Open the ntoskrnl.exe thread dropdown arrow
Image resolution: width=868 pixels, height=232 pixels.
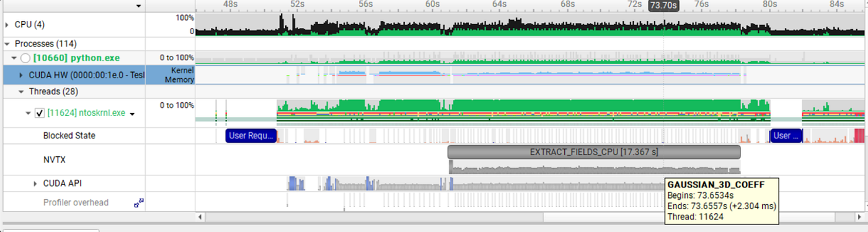tap(132, 114)
